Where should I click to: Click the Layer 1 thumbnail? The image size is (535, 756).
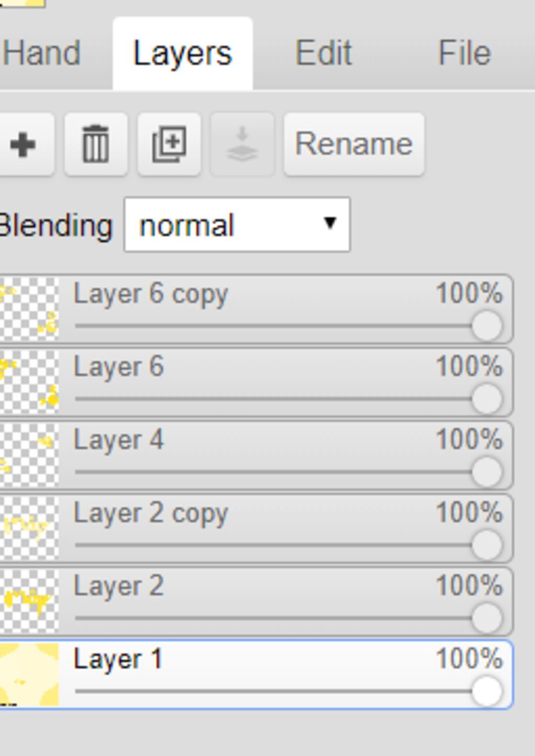[29, 675]
